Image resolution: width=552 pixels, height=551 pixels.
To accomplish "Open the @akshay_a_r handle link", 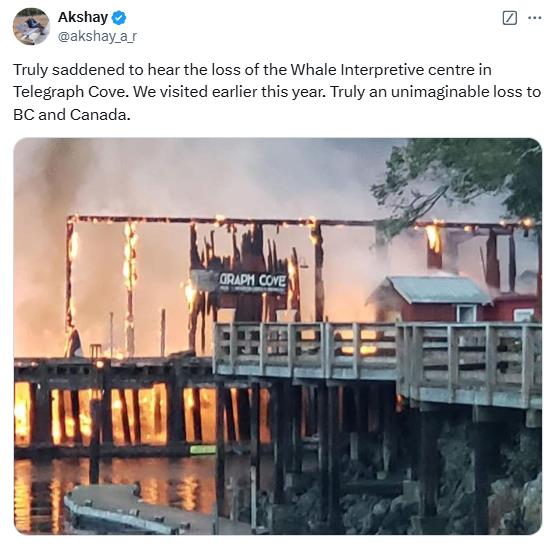I will click(97, 36).
